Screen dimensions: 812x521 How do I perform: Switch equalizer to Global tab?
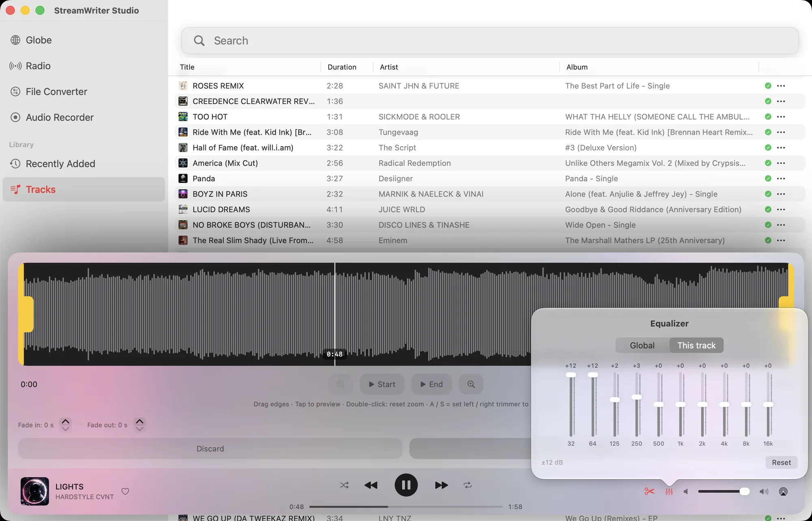642,345
